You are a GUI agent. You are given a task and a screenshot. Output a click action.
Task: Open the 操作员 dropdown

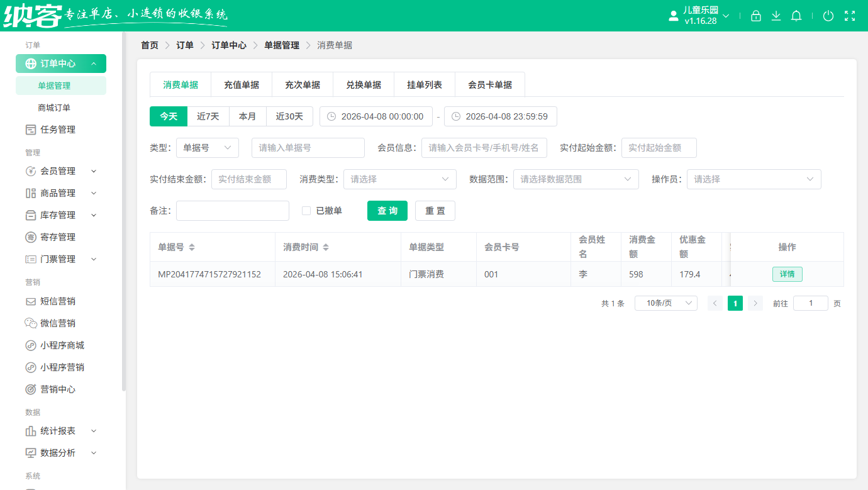click(x=754, y=179)
